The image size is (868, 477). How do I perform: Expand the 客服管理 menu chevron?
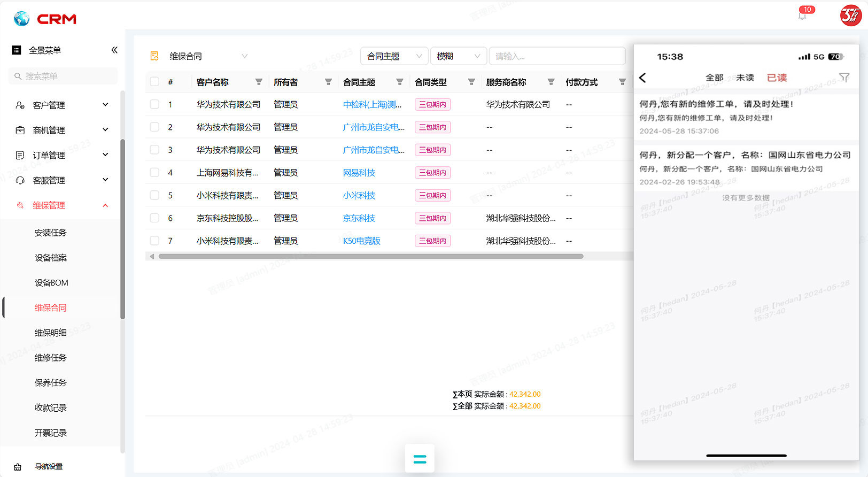[x=105, y=180]
